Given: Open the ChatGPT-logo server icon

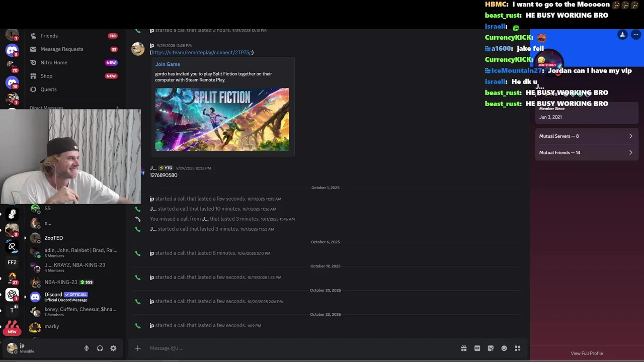Looking at the screenshot, I should click(x=12, y=295).
